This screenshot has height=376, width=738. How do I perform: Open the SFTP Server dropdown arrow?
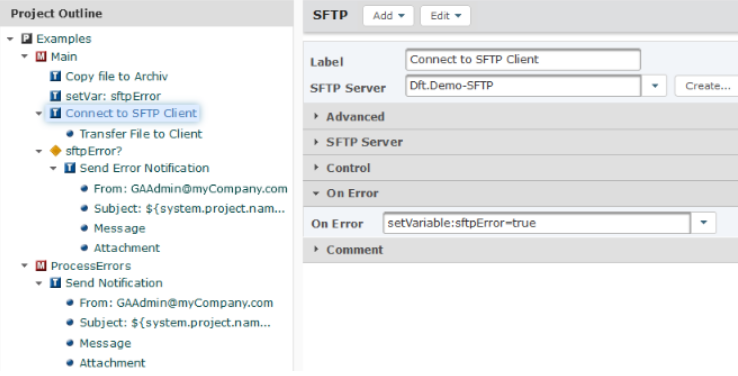pos(655,86)
